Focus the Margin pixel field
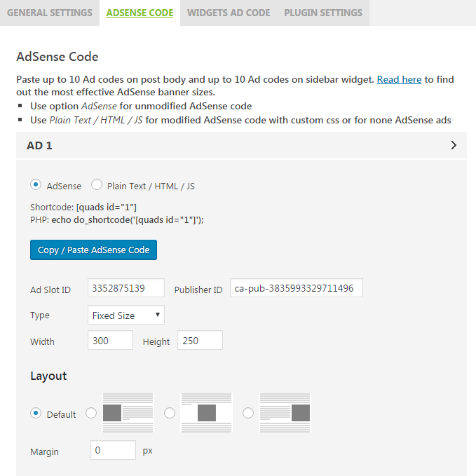The height and width of the screenshot is (476, 476). (x=113, y=450)
